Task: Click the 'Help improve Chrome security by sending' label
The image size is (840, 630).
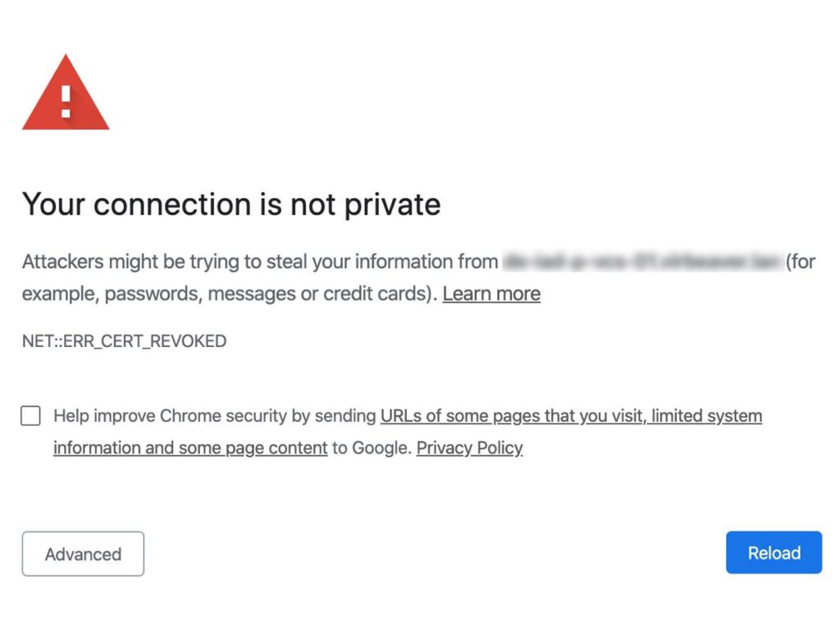Action: point(215,416)
